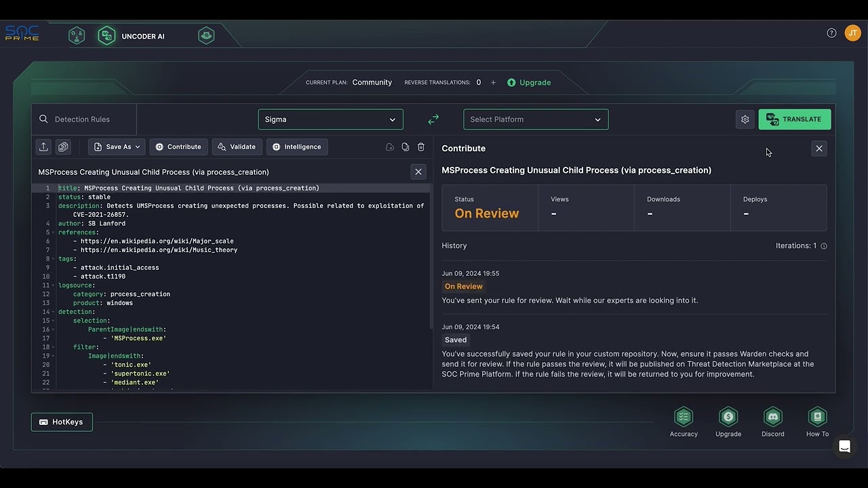Screen dimensions: 868x488
Task: Click the History heading
Action: coord(454,246)
